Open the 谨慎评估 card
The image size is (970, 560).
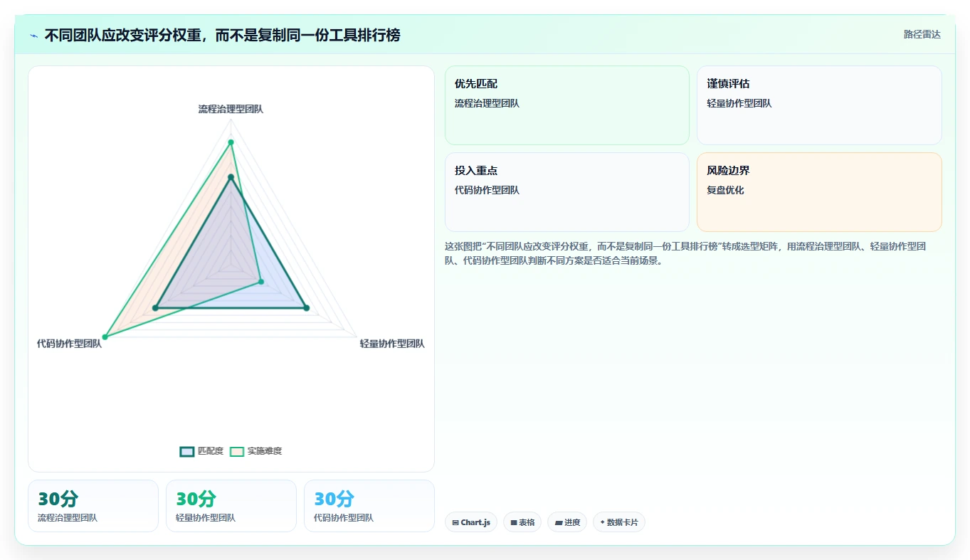[819, 105]
